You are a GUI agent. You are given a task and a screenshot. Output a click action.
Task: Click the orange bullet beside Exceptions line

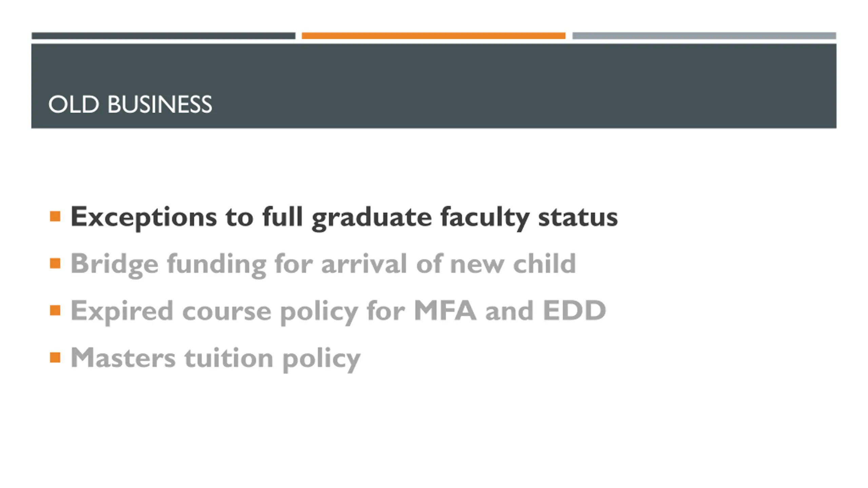click(x=55, y=216)
